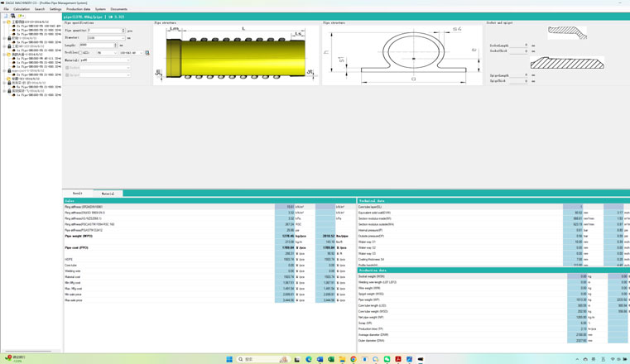Toggle the Profiles All checkbox
This screenshot has width=630, height=364.
pos(81,53)
